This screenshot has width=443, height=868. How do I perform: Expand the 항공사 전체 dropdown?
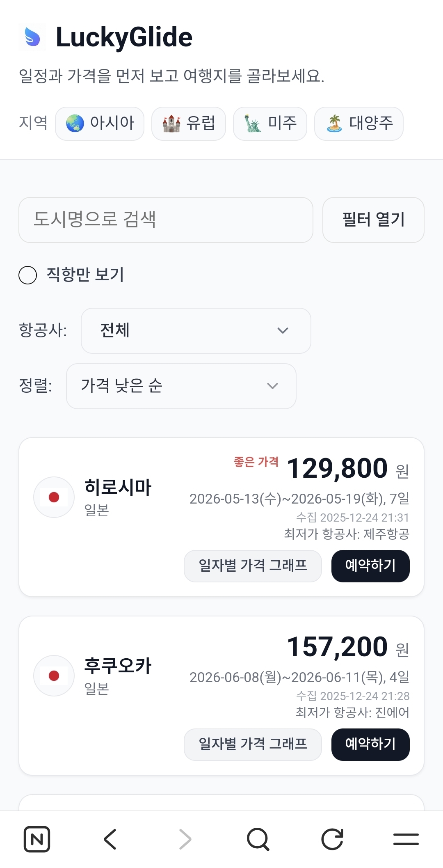pos(196,331)
